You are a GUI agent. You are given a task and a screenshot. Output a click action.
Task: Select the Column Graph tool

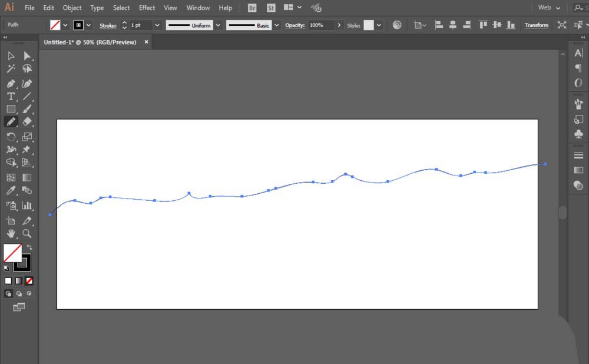[x=27, y=206]
